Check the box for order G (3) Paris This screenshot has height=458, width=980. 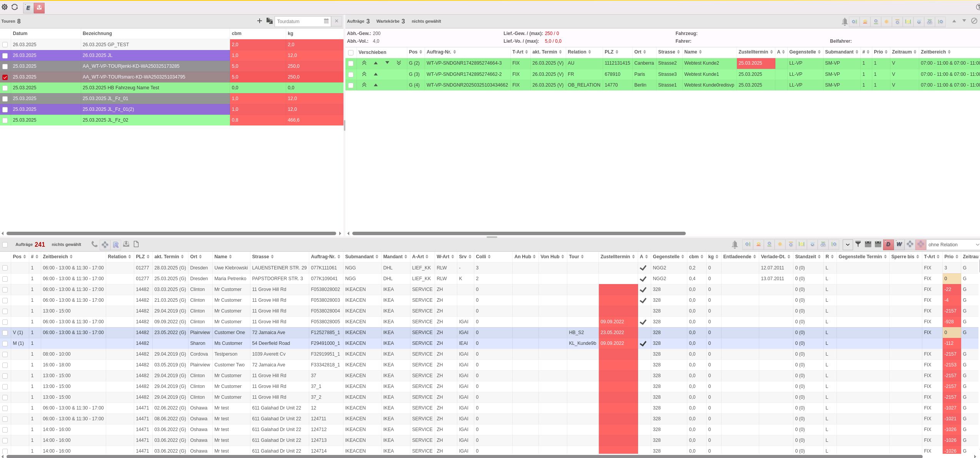[x=351, y=74]
